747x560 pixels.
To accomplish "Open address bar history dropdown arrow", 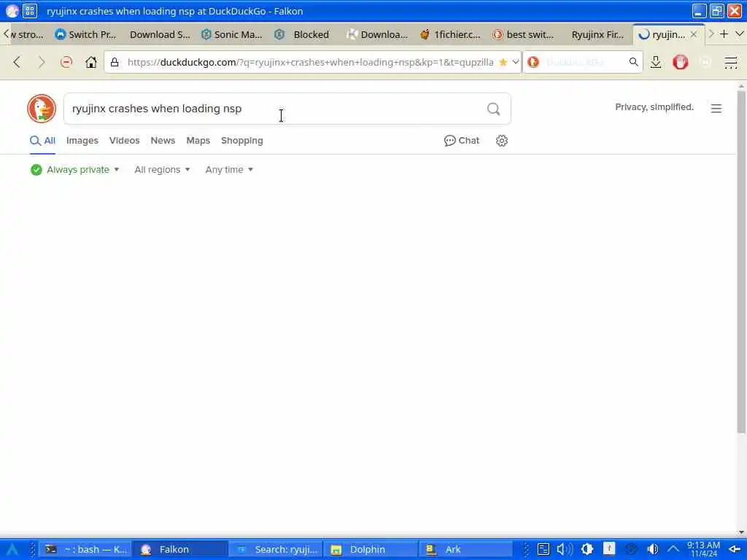I will 515,62.
